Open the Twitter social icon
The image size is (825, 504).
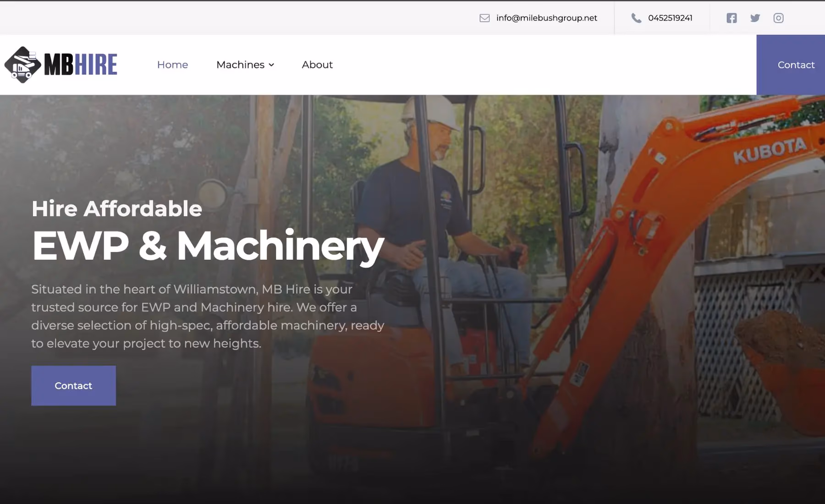(x=755, y=18)
